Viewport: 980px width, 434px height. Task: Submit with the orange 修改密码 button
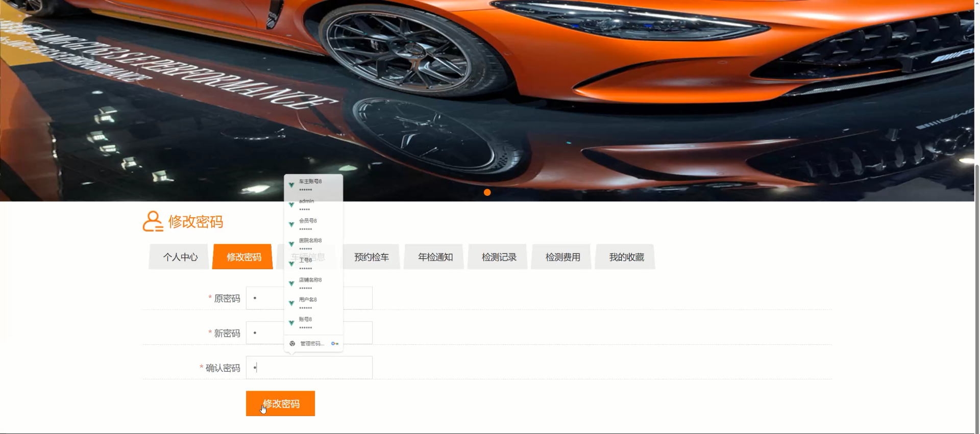pyautogui.click(x=280, y=403)
